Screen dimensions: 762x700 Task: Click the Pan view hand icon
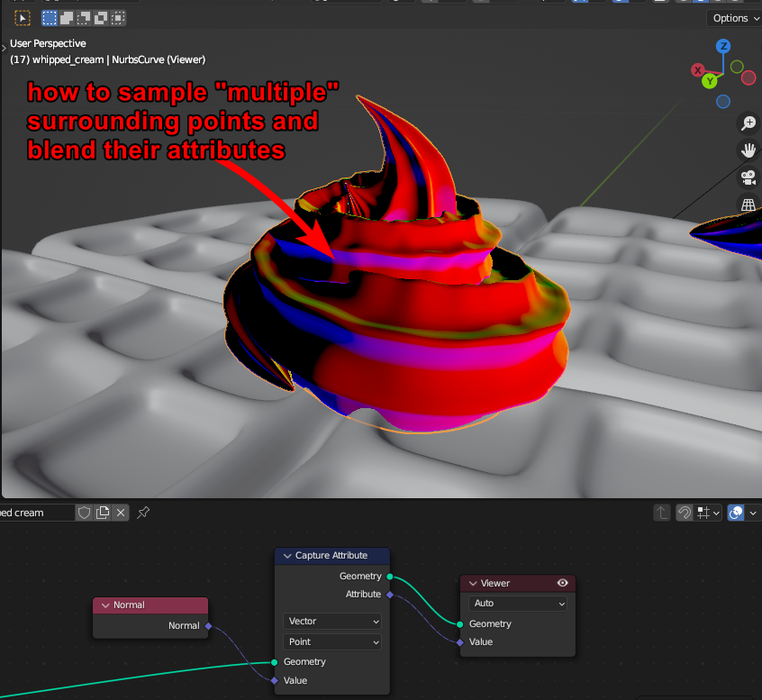[x=748, y=150]
